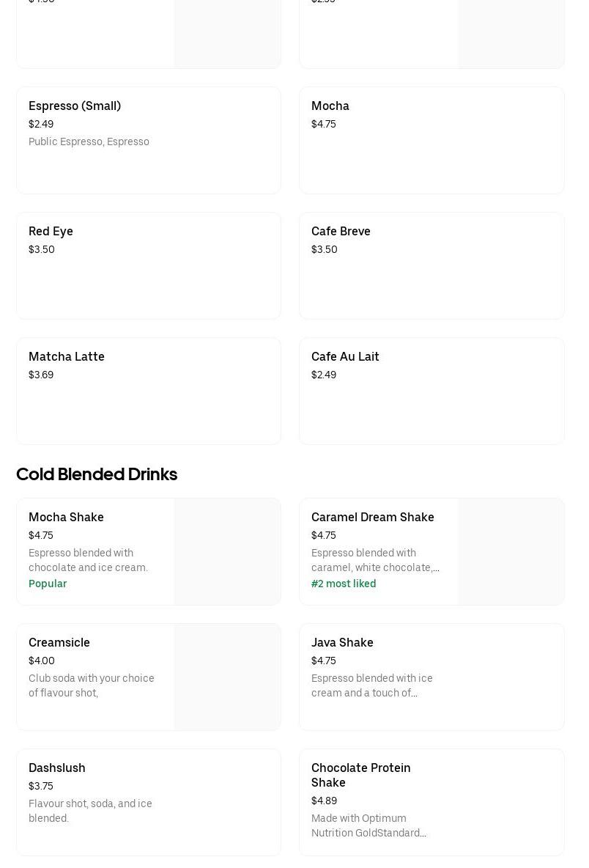Click the Creamsicle image placeholder

click(227, 677)
